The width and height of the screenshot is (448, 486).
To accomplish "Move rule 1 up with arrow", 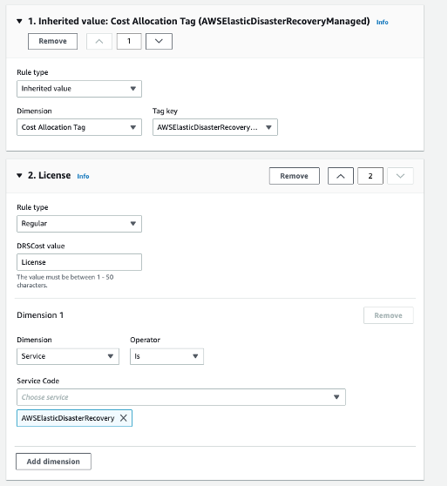I will (99, 41).
